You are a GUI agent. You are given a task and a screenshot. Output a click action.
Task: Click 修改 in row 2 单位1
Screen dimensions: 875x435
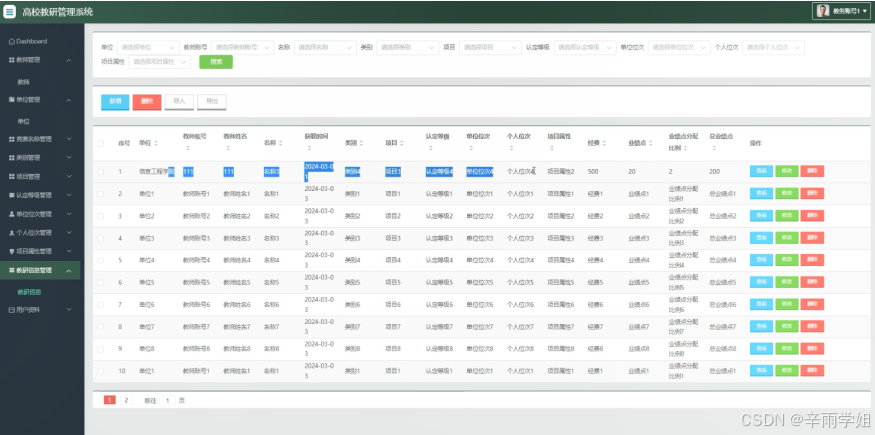pos(787,194)
